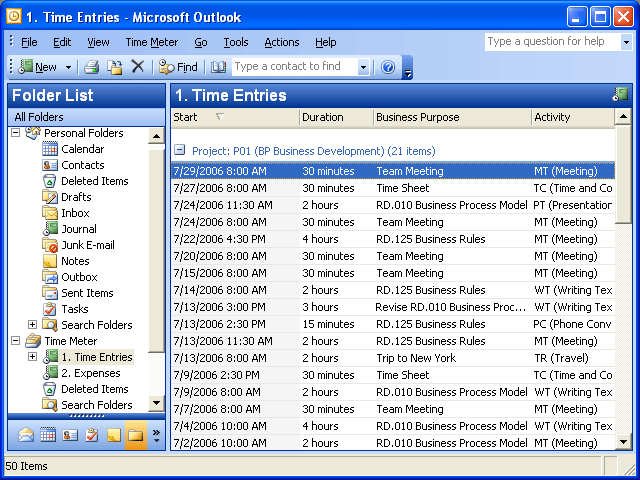Select Personal Folders' Deleted Items folder icon
The image size is (640, 480).
pyautogui.click(x=50, y=181)
